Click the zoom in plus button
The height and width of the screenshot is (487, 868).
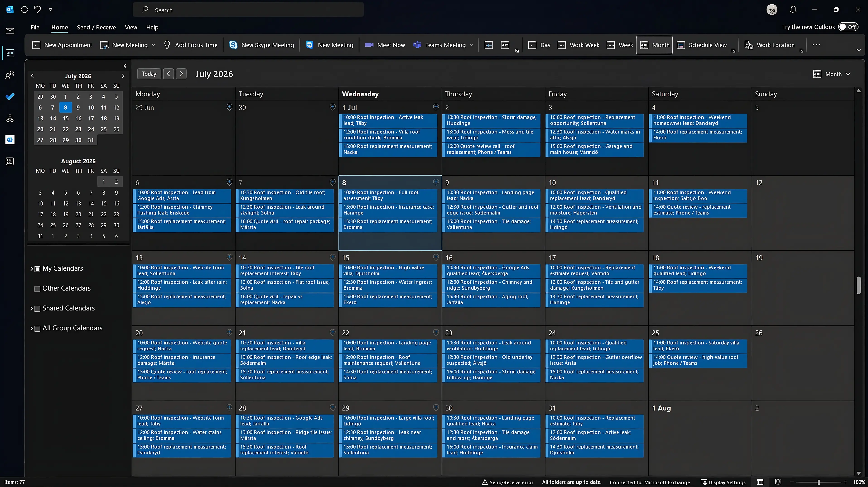coord(845,482)
